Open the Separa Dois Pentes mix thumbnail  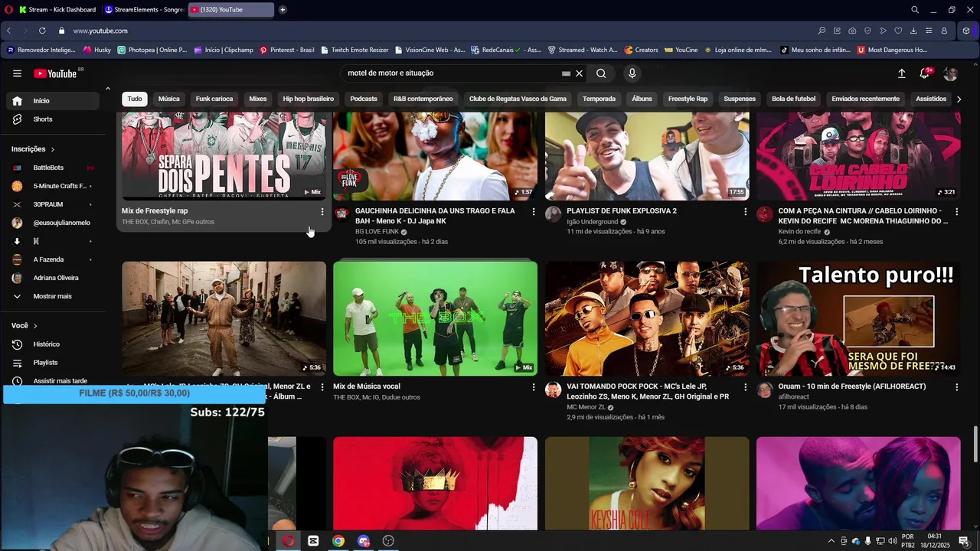224,156
